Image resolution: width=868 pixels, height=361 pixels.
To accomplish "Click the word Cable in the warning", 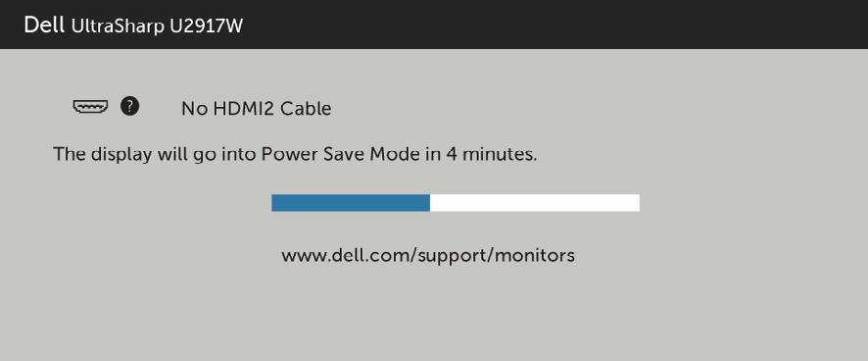I will pos(306,109).
